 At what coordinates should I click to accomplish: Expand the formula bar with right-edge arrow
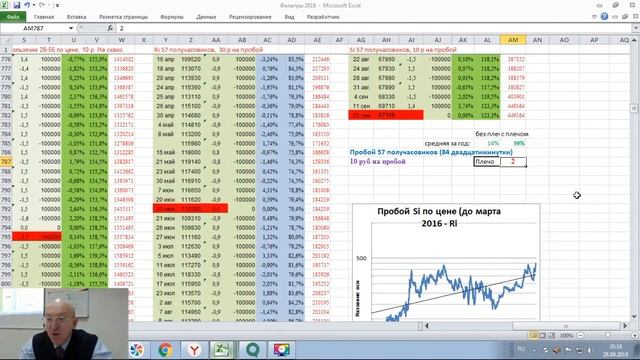[636, 28]
